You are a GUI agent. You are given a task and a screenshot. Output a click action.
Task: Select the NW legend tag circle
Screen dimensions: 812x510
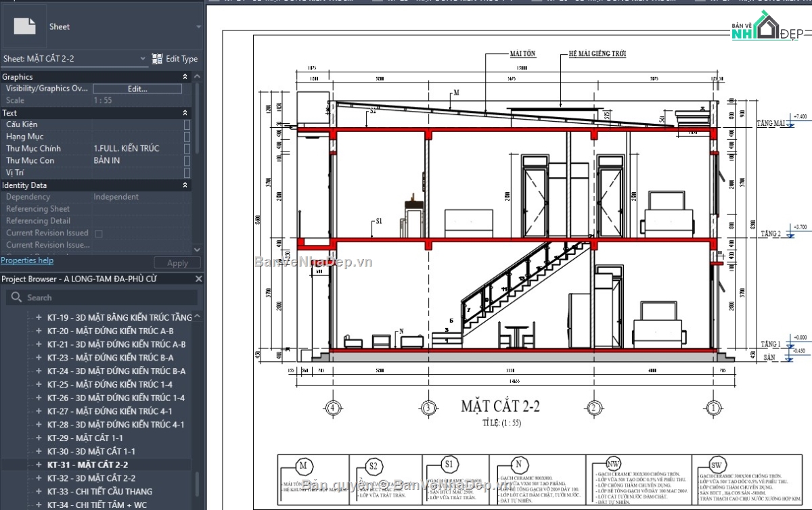point(613,465)
